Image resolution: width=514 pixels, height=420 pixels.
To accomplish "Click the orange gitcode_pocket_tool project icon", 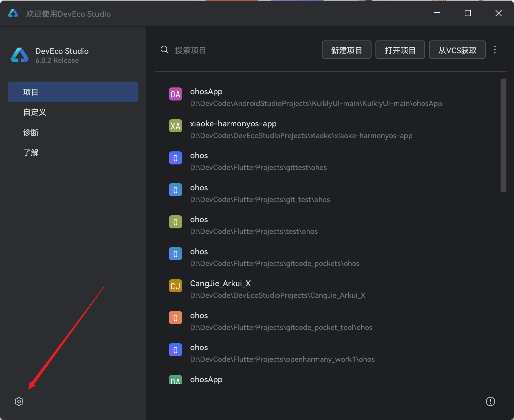I will tap(176, 318).
